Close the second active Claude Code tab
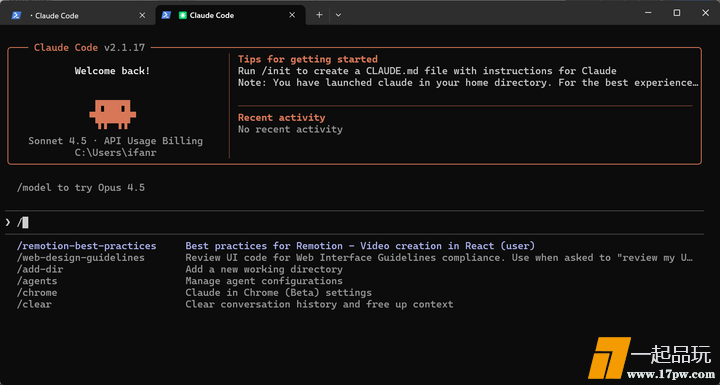This screenshot has height=385, width=720. pos(292,15)
